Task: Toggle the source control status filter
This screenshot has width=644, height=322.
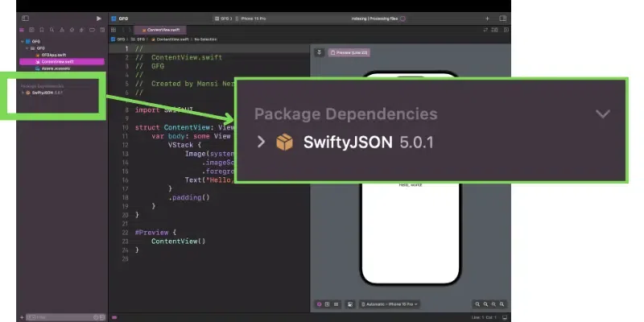Action: [101, 317]
